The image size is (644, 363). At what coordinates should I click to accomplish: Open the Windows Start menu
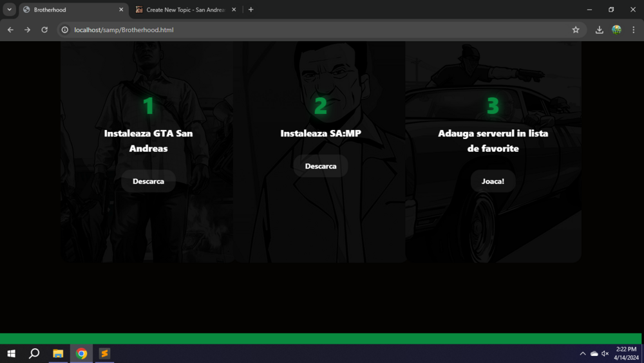click(12, 353)
